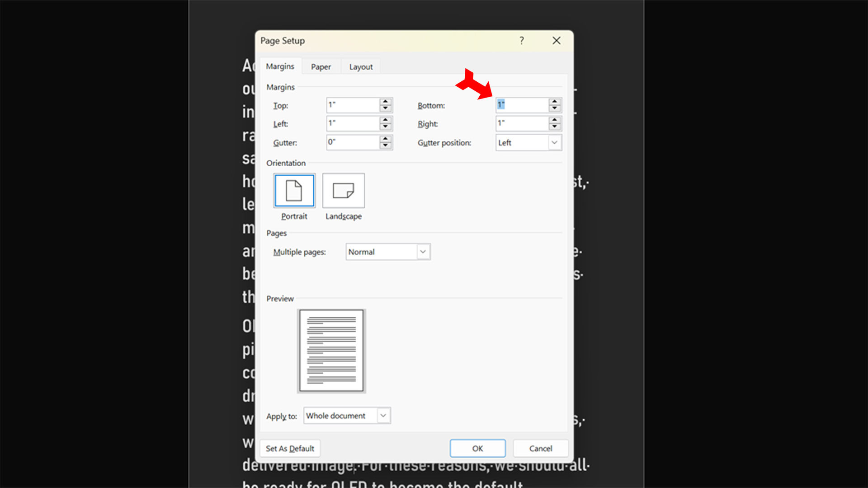Viewport: 868px width, 488px height.
Task: Select Landscape orientation icon
Action: tap(343, 191)
